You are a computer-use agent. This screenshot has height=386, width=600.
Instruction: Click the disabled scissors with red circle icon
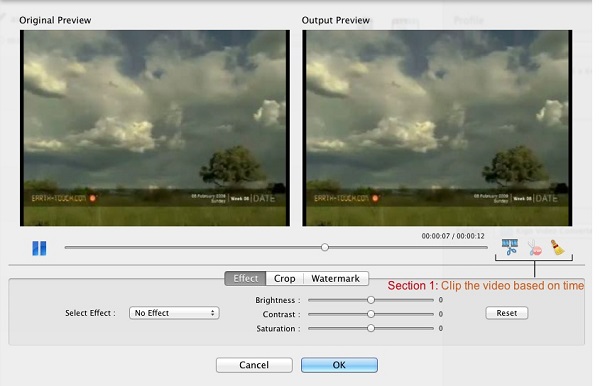pyautogui.click(x=535, y=248)
